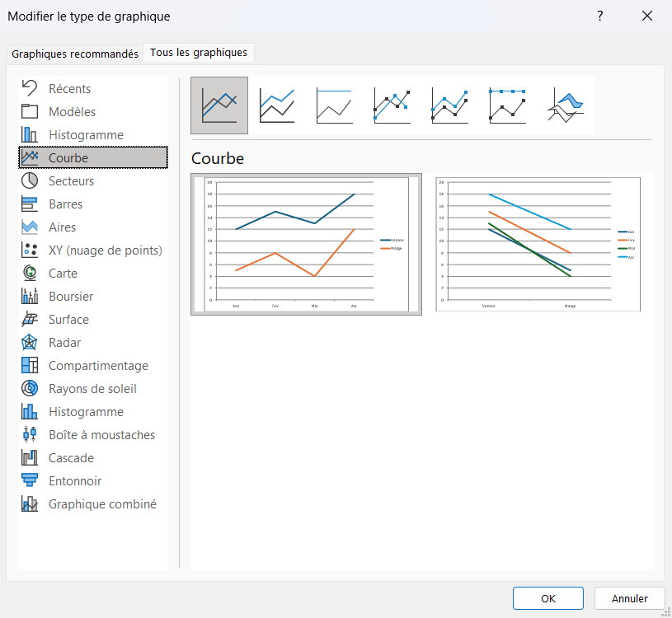Select the Boursier stock chart category
Screen dimensions: 672x618
point(93,297)
